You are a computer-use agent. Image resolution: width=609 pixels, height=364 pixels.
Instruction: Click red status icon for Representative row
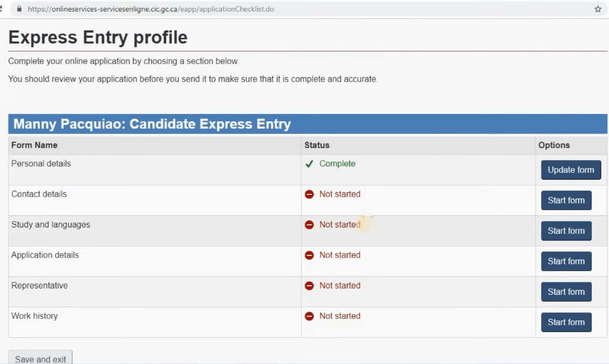pyautogui.click(x=309, y=286)
